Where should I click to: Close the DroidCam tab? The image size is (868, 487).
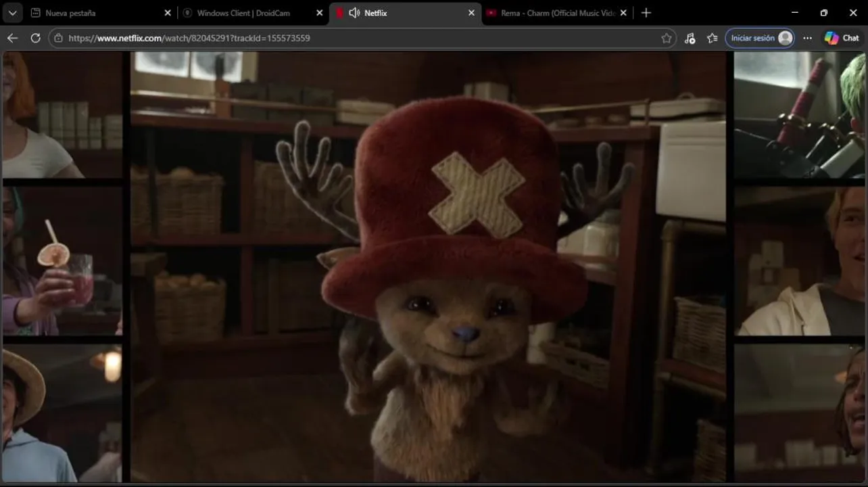320,13
